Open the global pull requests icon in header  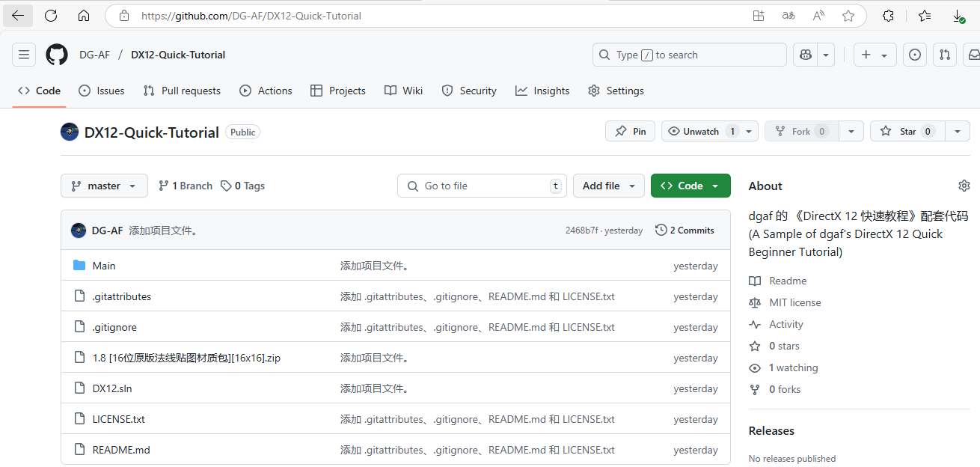click(x=945, y=55)
